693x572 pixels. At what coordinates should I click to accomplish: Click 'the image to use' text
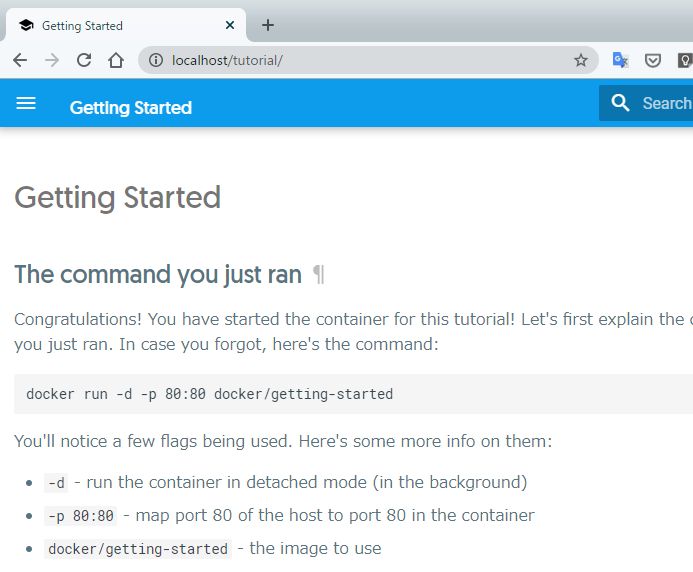(315, 549)
